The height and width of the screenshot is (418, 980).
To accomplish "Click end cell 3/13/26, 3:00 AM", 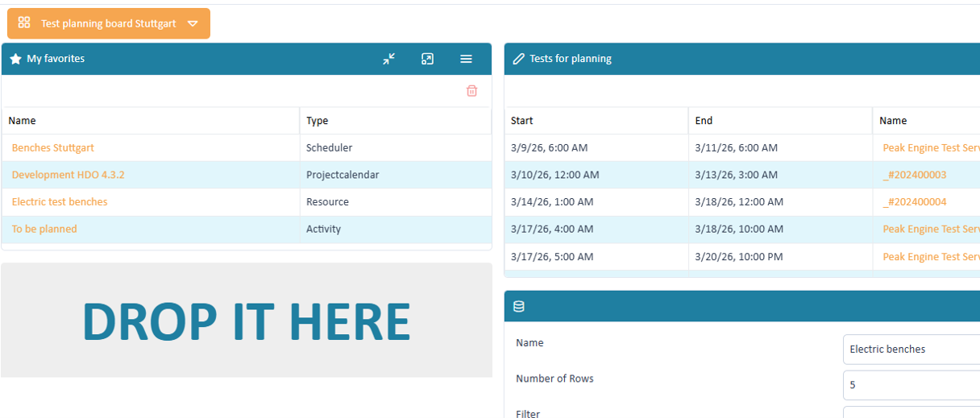I will [x=780, y=175].
